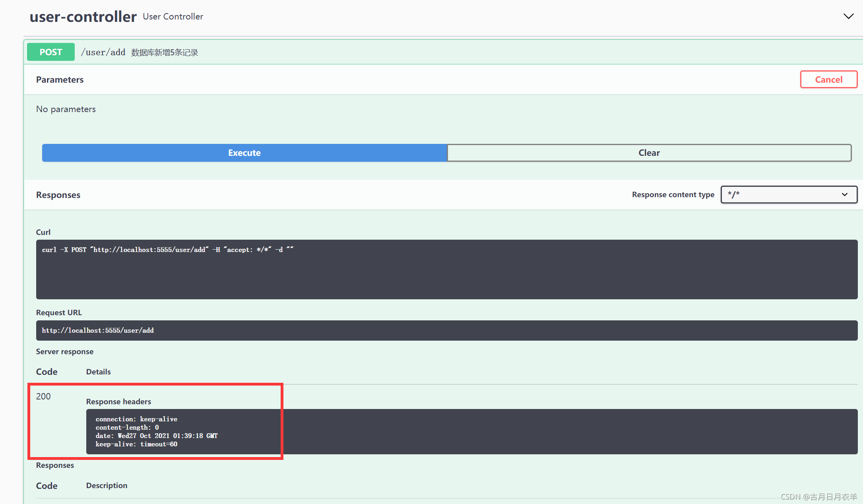The width and height of the screenshot is (863, 504).
Task: Click the 'Curl' label
Action: (x=43, y=232)
